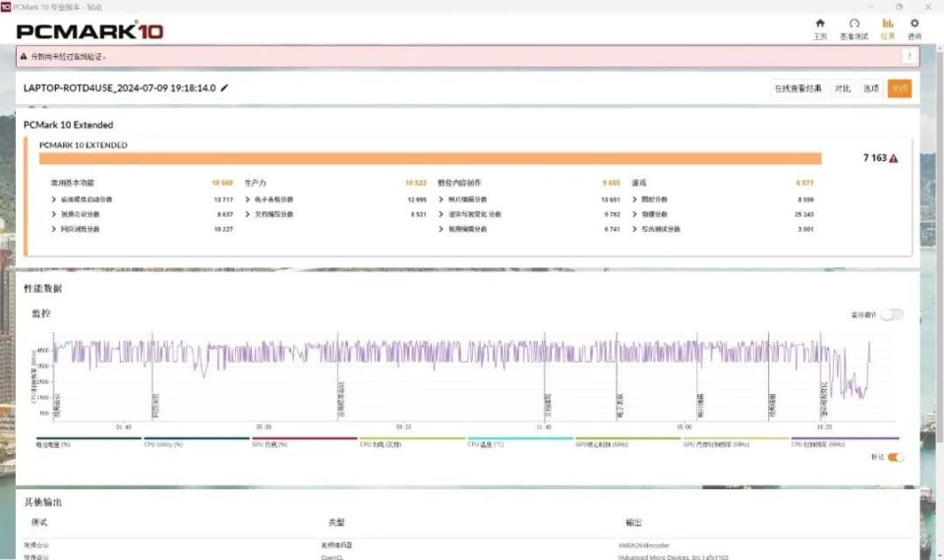The height and width of the screenshot is (560, 944).
Task: Click the Performance data (性能数据) heading
Action: 42,289
